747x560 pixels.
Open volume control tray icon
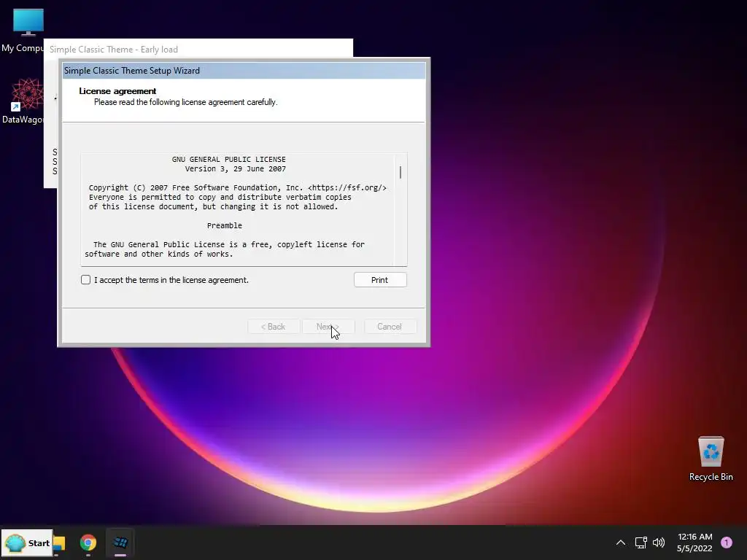[x=659, y=542]
